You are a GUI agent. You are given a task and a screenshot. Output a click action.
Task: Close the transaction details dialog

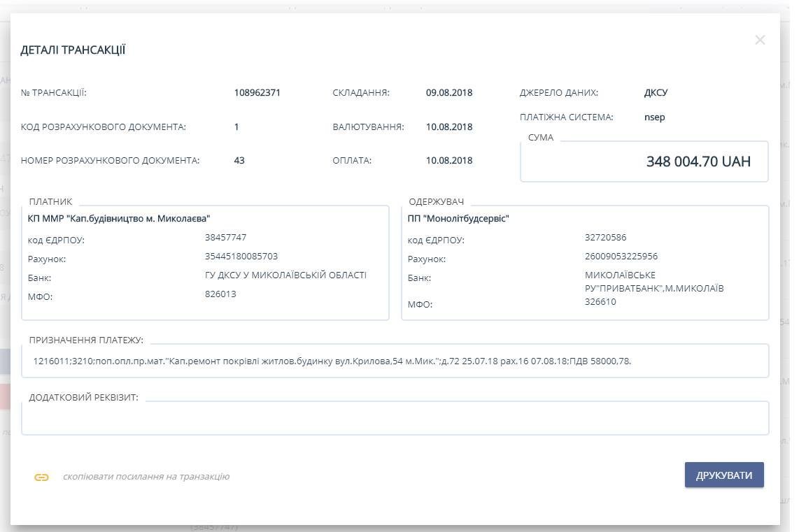coord(760,40)
